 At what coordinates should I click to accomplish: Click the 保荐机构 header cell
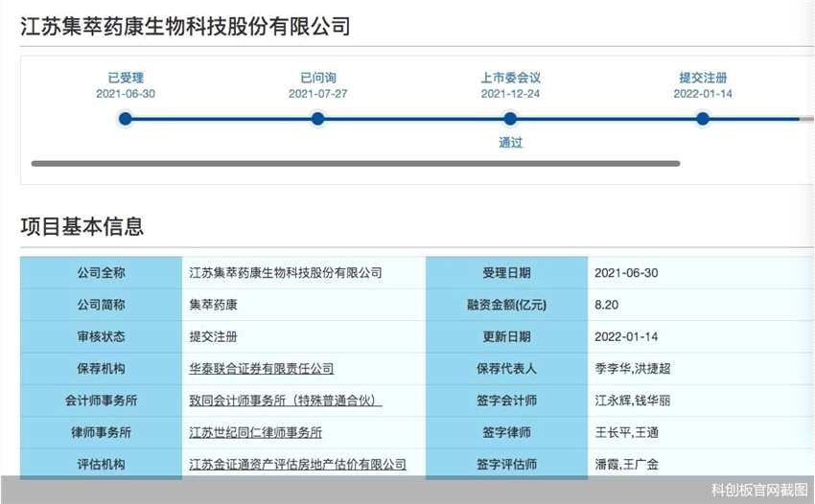102,368
